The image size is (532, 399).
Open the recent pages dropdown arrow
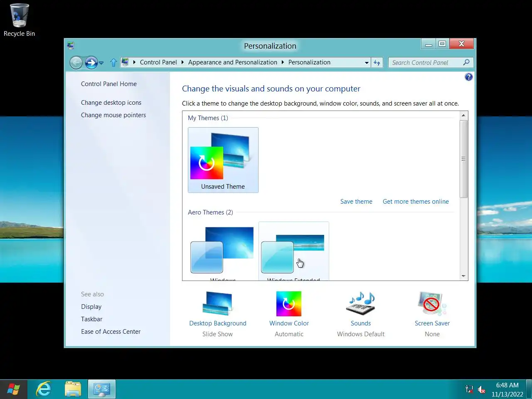pos(101,63)
